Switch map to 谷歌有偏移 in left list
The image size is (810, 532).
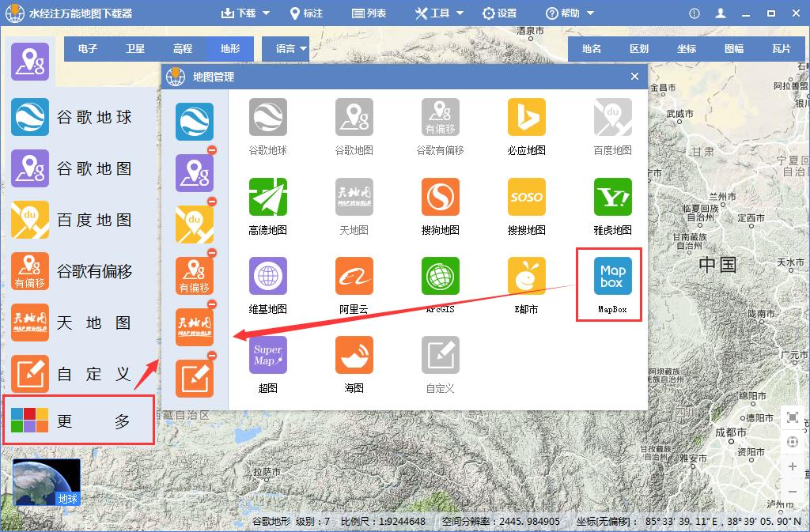(x=72, y=271)
